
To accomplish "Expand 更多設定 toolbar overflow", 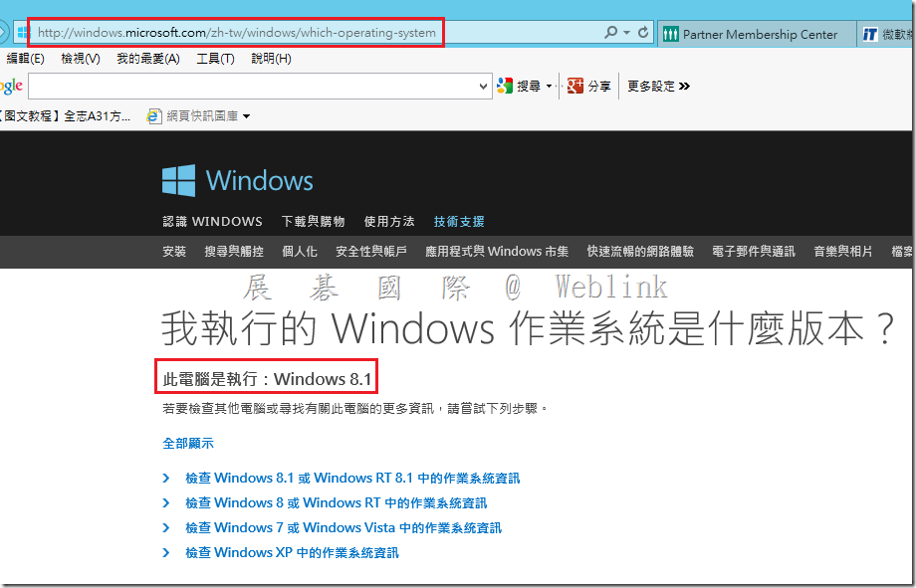I will (x=658, y=87).
